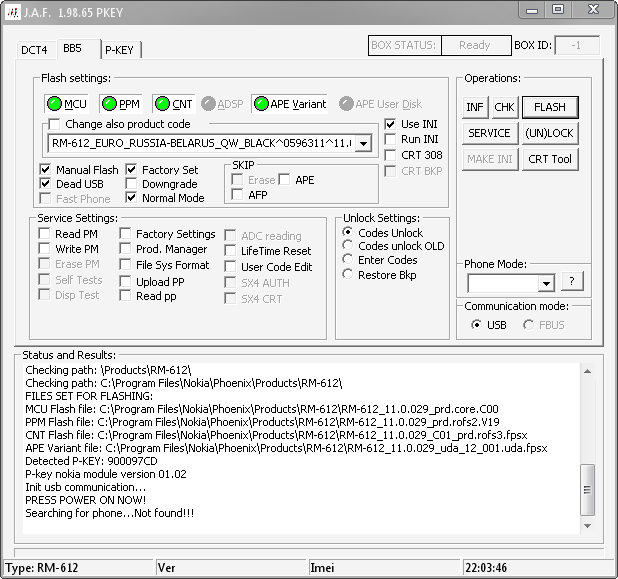Toggle the green CNT flash indicator

click(174, 104)
